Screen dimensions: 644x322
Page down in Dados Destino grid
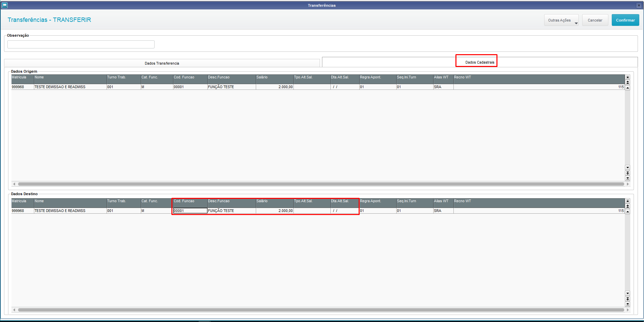(628, 298)
